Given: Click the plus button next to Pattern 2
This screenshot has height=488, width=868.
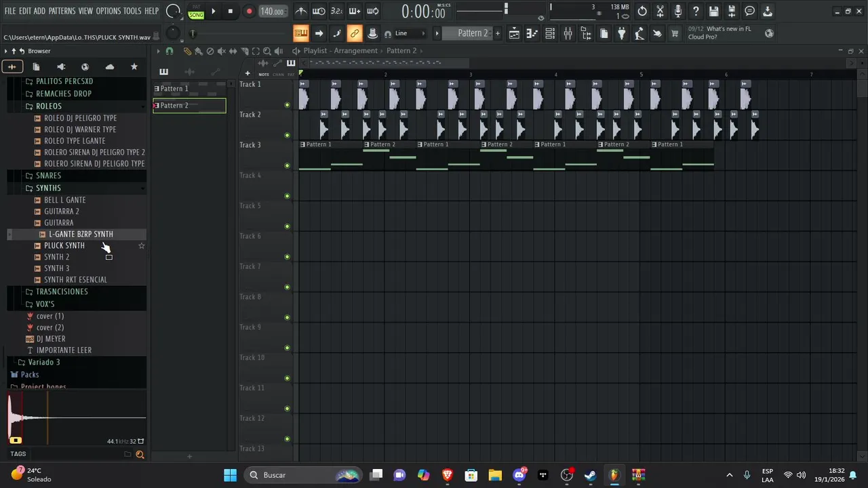Looking at the screenshot, I should [x=498, y=33].
